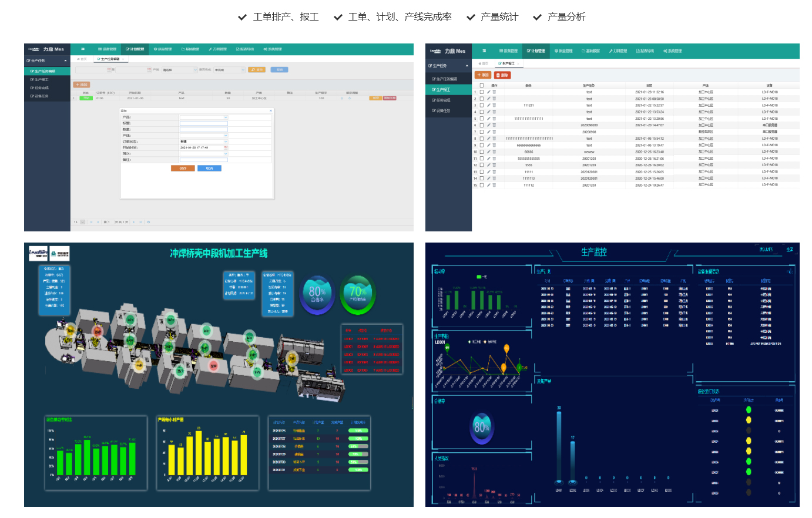Open the 生产监控 dashboard thumbnail
Image resolution: width=812 pixels, height=518 pixels.
click(x=612, y=375)
